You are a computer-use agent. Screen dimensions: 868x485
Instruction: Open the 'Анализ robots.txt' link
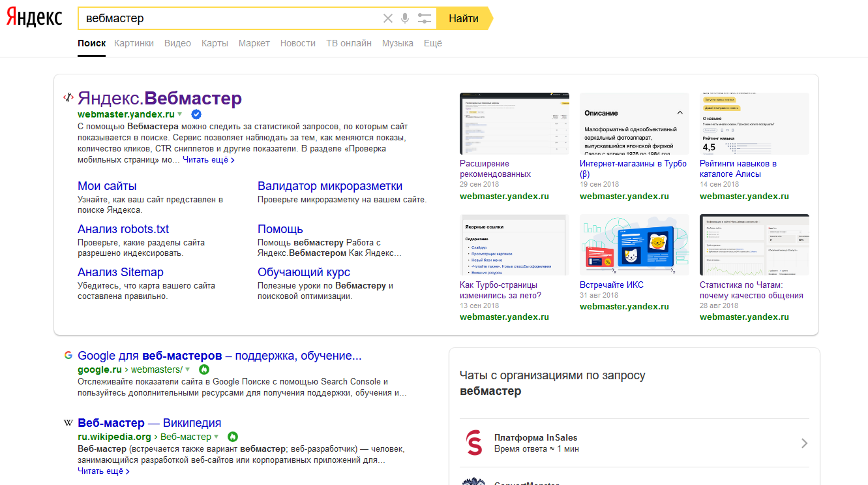[x=123, y=229]
